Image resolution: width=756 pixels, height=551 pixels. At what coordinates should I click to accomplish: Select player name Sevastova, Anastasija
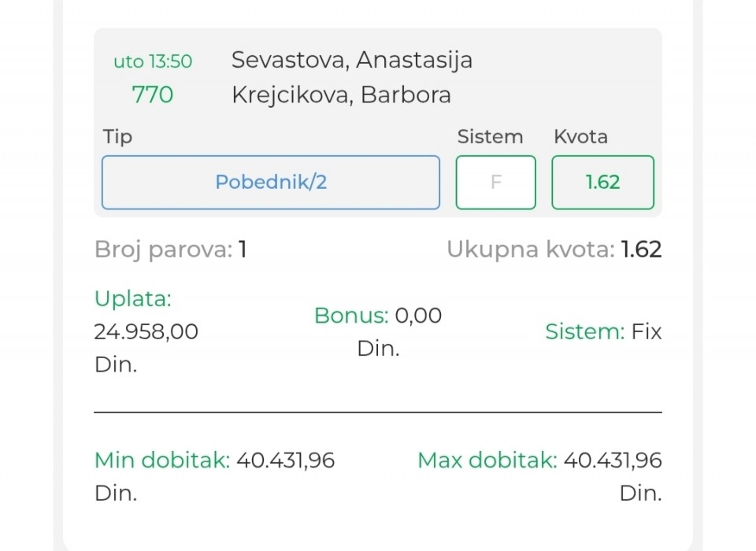coord(351,60)
